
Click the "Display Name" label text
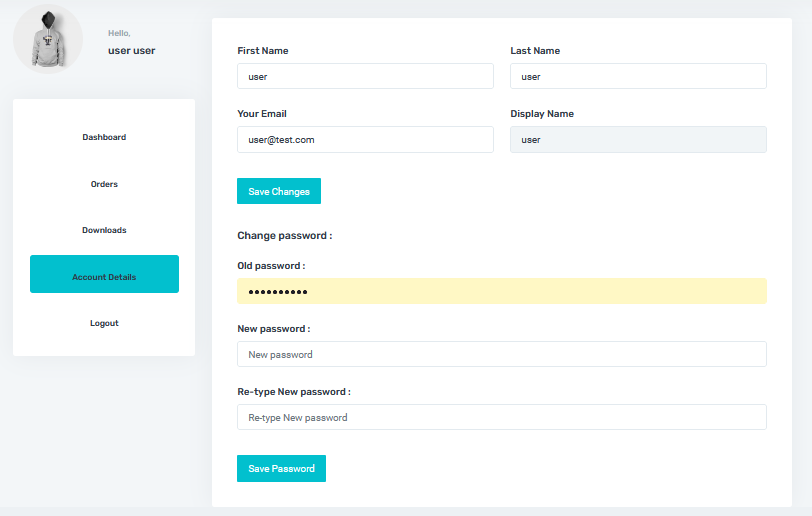[x=542, y=114]
